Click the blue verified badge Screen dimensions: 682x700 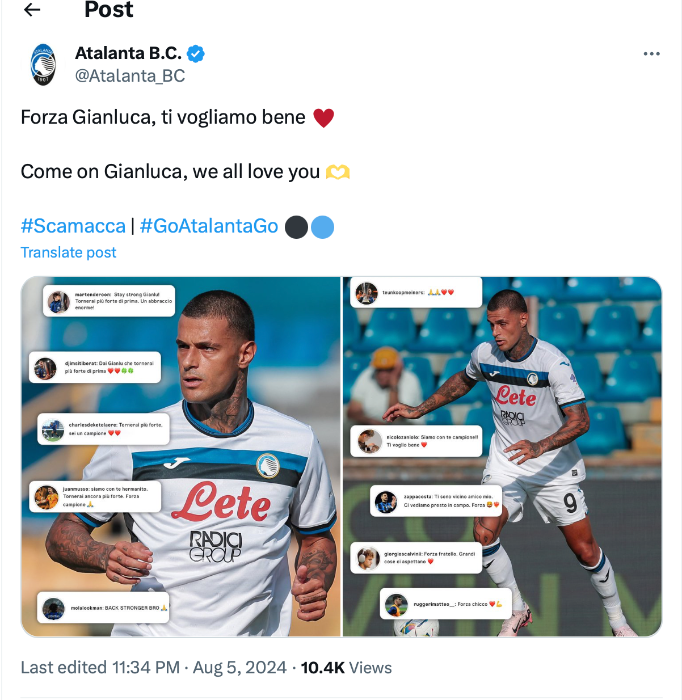[198, 53]
